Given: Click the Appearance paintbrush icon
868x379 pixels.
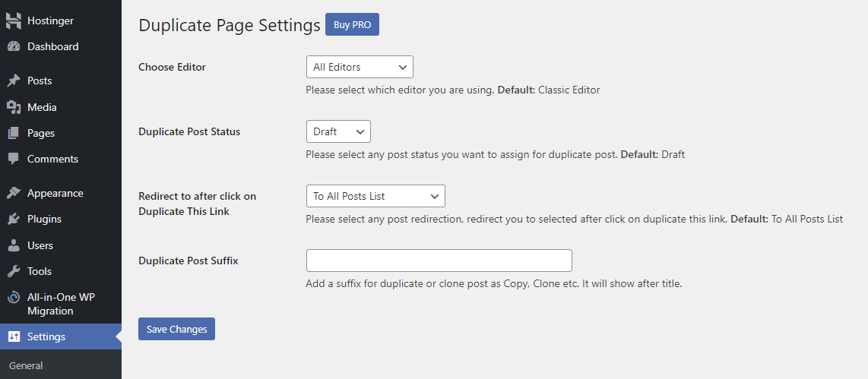Looking at the screenshot, I should [14, 193].
